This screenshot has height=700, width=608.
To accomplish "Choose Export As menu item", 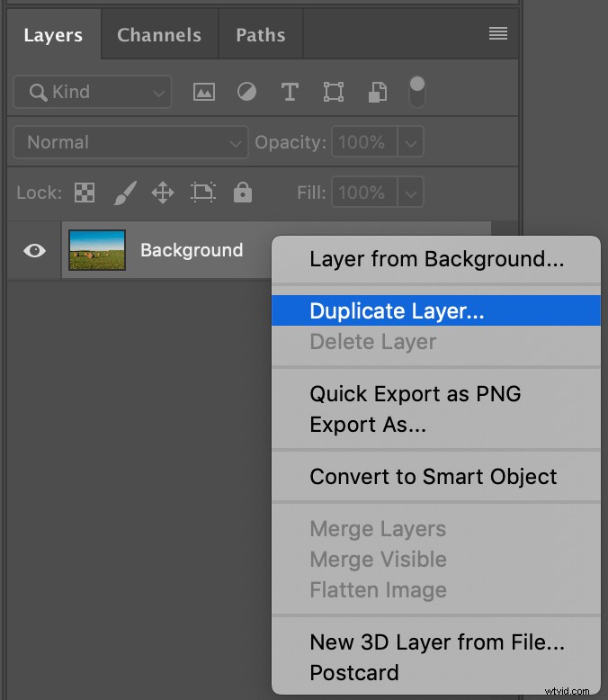I will click(x=436, y=424).
